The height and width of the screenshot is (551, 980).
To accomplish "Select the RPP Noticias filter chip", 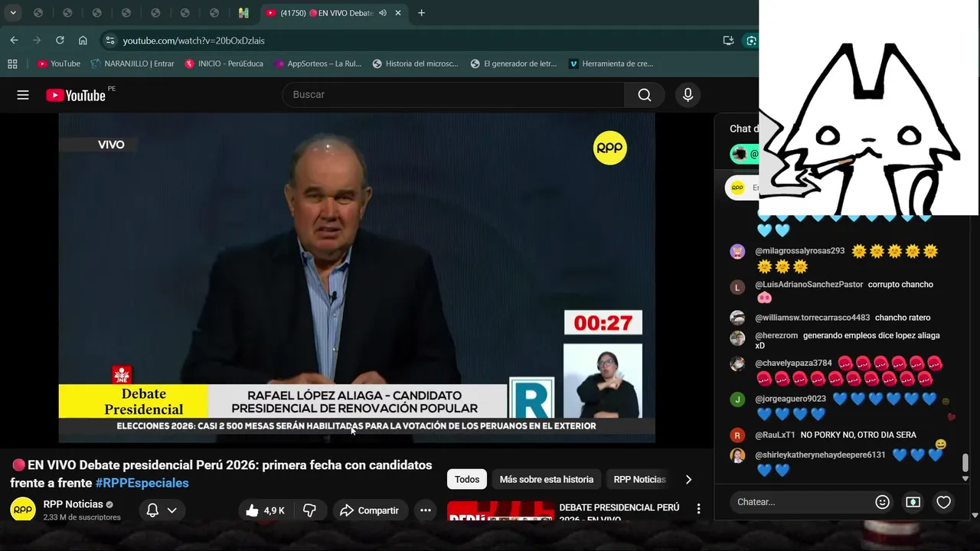I will 640,479.
